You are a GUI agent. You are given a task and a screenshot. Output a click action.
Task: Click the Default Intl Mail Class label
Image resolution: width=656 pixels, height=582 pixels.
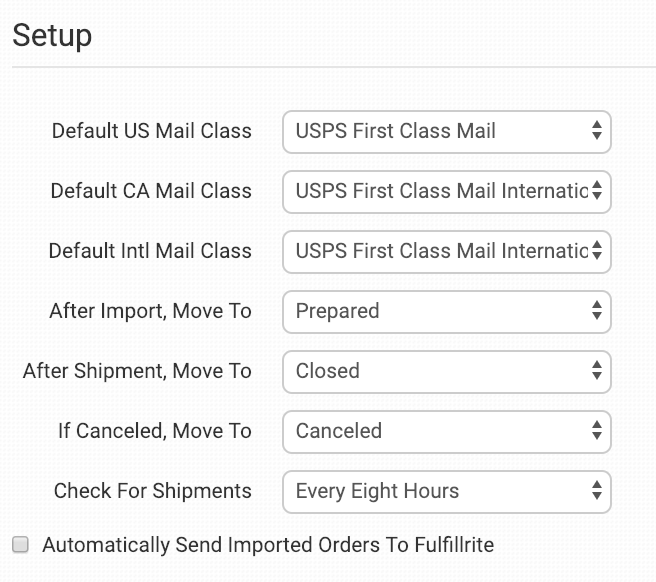[150, 251]
